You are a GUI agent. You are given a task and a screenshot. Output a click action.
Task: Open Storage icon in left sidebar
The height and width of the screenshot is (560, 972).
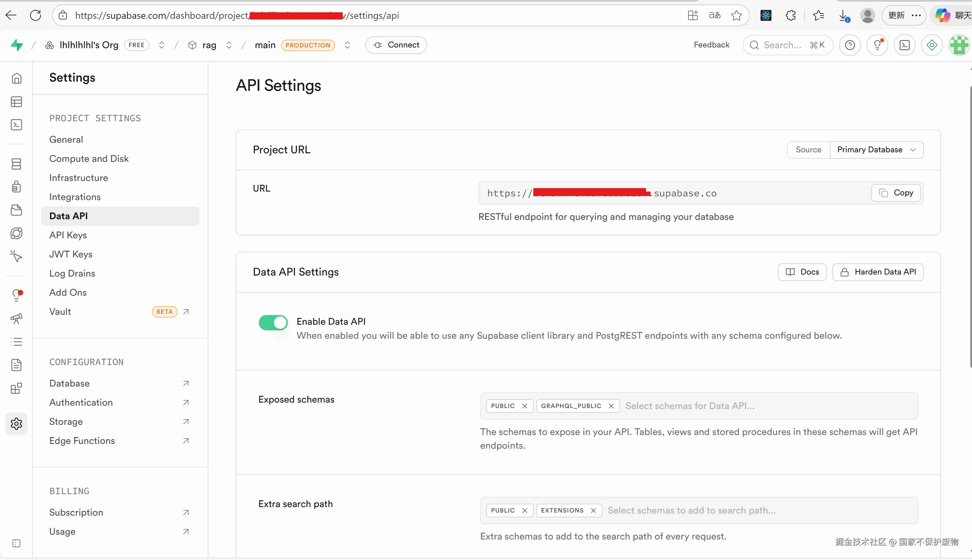(x=16, y=210)
